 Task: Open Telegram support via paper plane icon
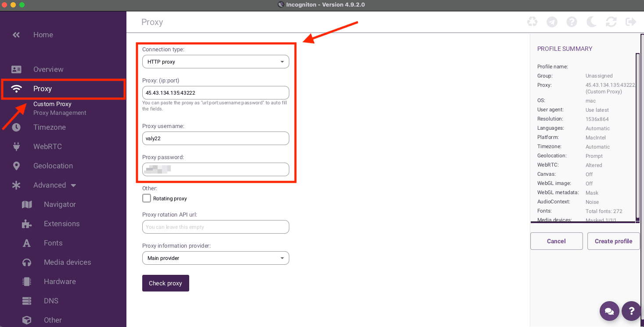point(552,21)
